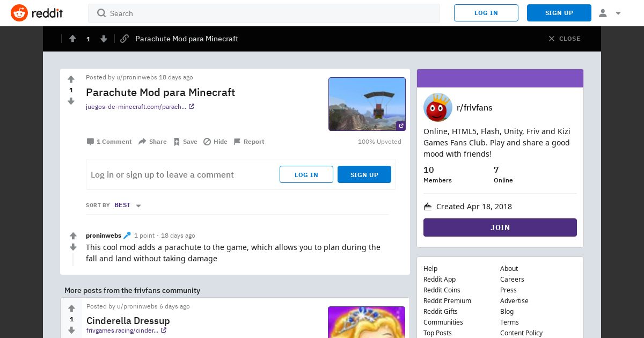Click the microphone OP icon beside proninwebs
This screenshot has width=644, height=338.
[127, 236]
